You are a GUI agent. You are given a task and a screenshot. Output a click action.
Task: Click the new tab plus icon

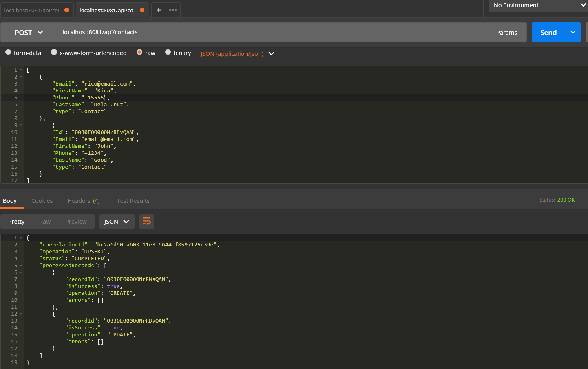point(159,10)
